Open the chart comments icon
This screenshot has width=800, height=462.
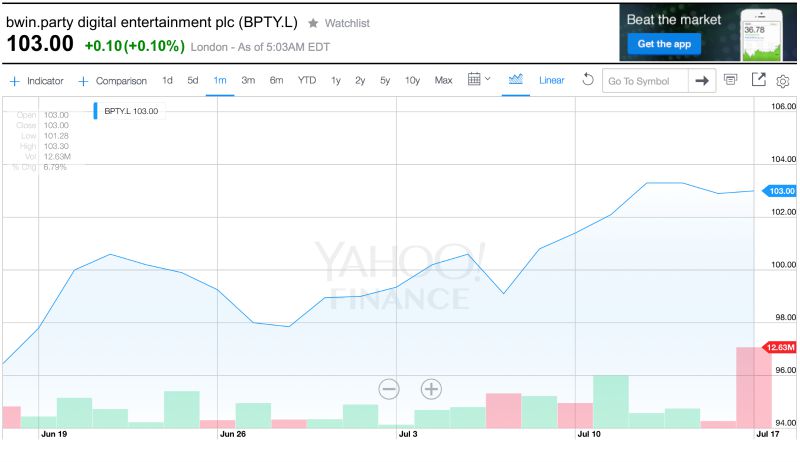(x=731, y=80)
